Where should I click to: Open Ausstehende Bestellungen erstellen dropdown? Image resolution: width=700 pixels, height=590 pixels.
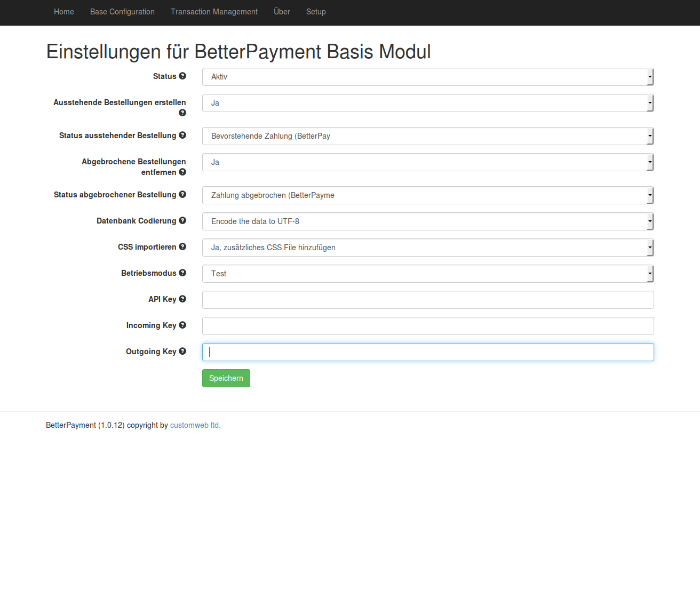(428, 103)
